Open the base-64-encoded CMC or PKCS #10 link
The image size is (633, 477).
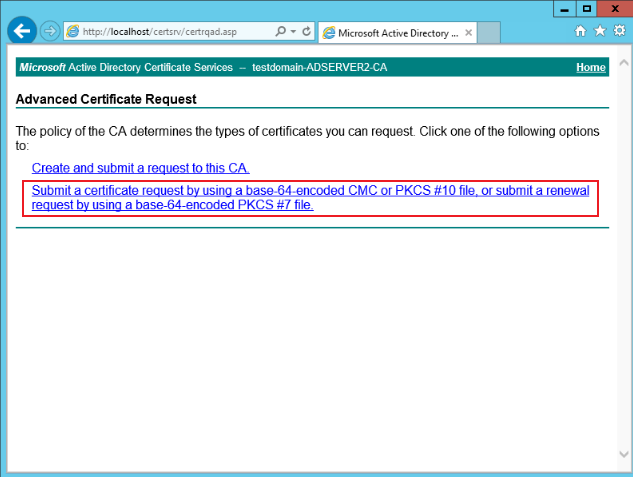pyautogui.click(x=310, y=198)
